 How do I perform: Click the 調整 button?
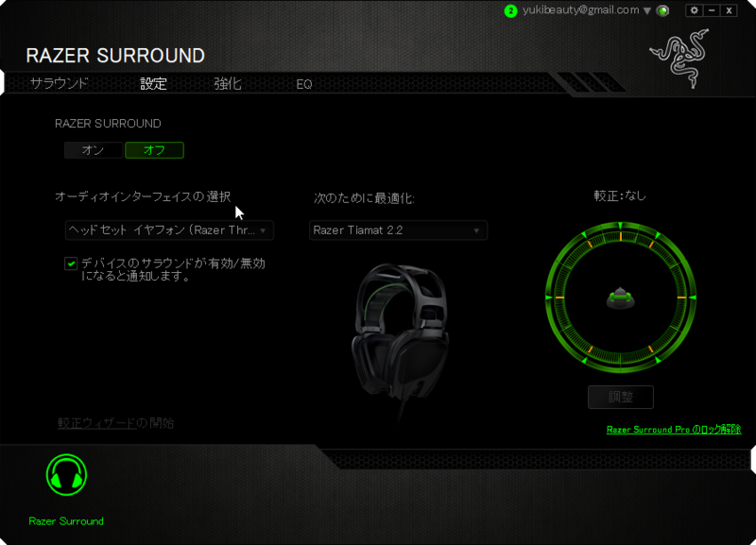621,397
